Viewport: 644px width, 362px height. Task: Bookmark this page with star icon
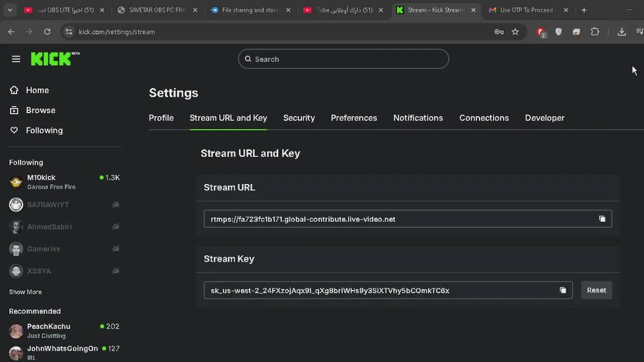(515, 32)
